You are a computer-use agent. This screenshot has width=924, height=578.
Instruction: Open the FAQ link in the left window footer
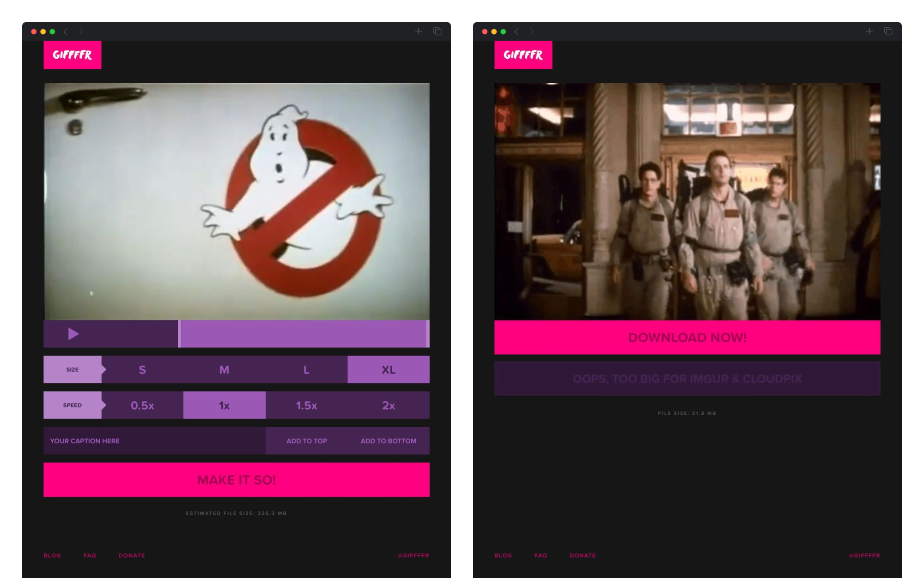click(x=90, y=555)
